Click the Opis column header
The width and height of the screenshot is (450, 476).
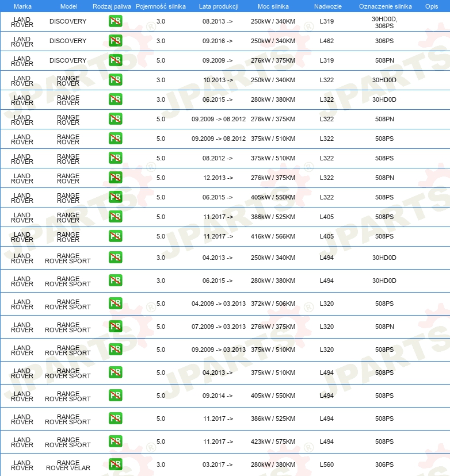(432, 6)
